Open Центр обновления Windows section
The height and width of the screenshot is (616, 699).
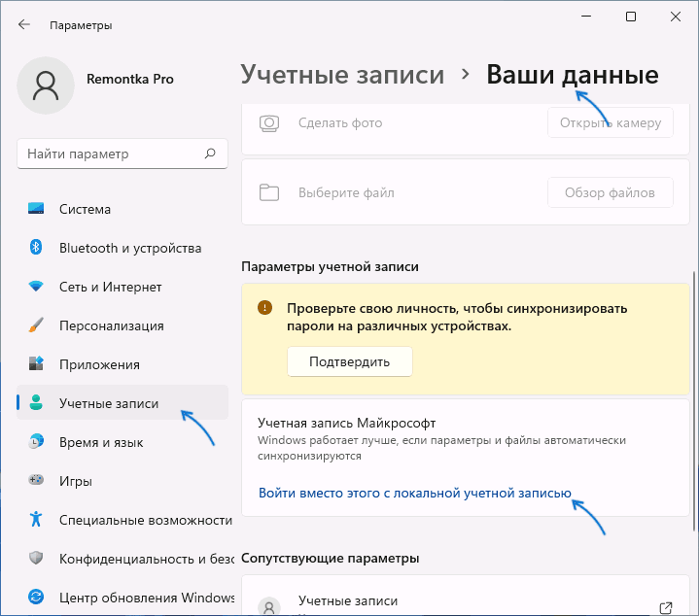point(146,597)
